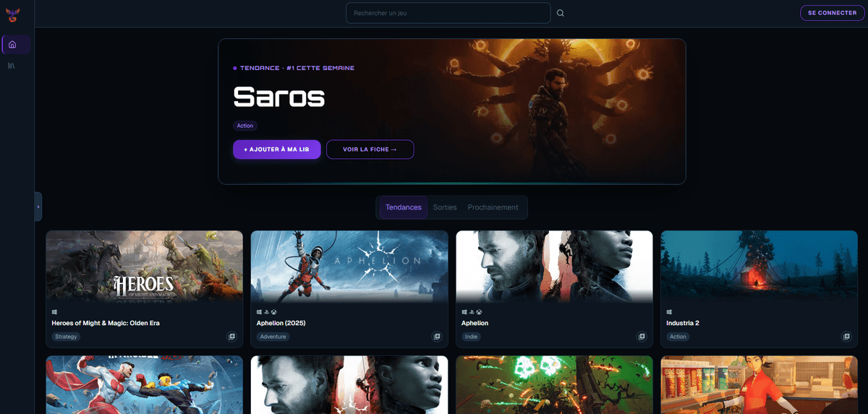Select the Tendances tab
The width and height of the screenshot is (868, 414).
point(403,207)
